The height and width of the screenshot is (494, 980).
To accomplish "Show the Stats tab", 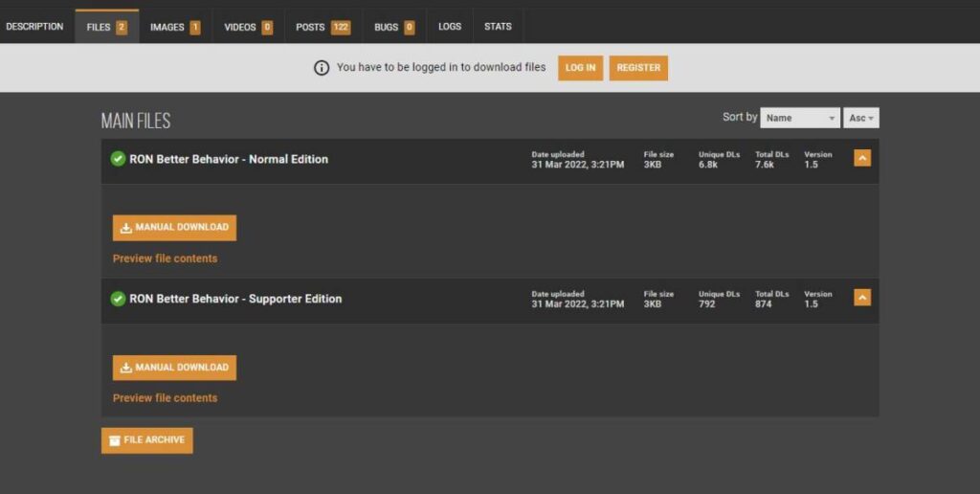I will coord(498,27).
